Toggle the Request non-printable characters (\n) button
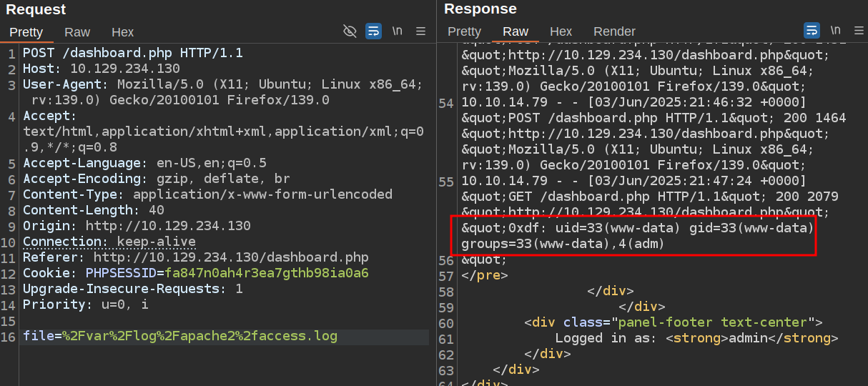The height and width of the screenshot is (386, 868). (x=398, y=31)
